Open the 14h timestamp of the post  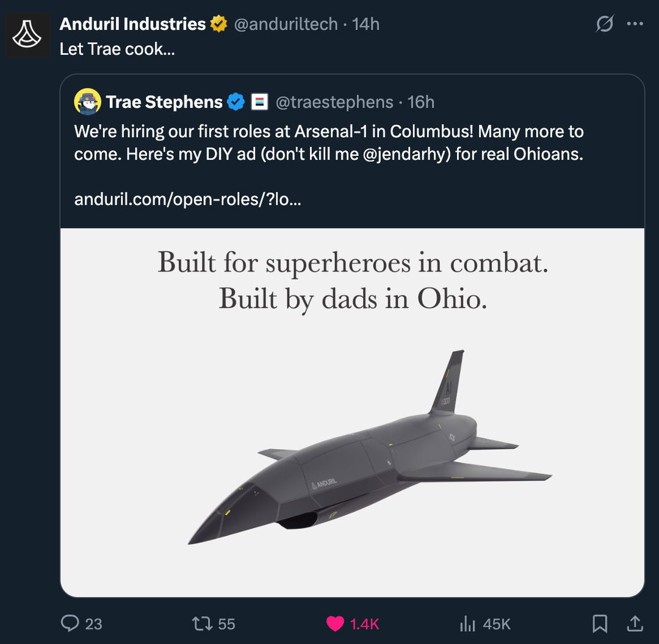[366, 24]
